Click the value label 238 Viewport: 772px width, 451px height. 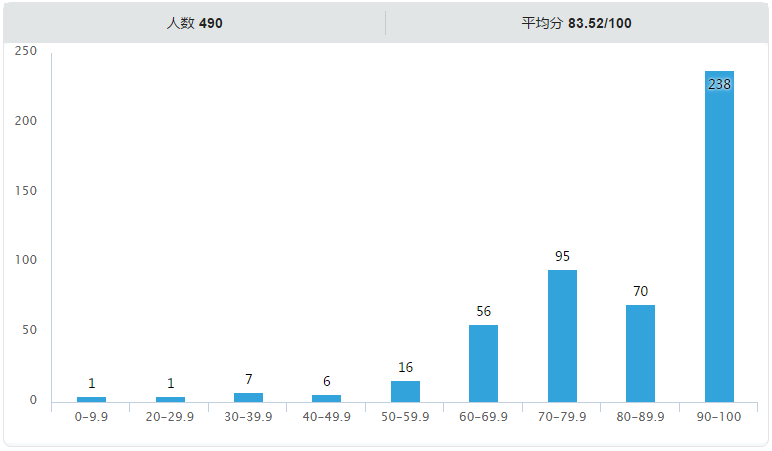[719, 85]
